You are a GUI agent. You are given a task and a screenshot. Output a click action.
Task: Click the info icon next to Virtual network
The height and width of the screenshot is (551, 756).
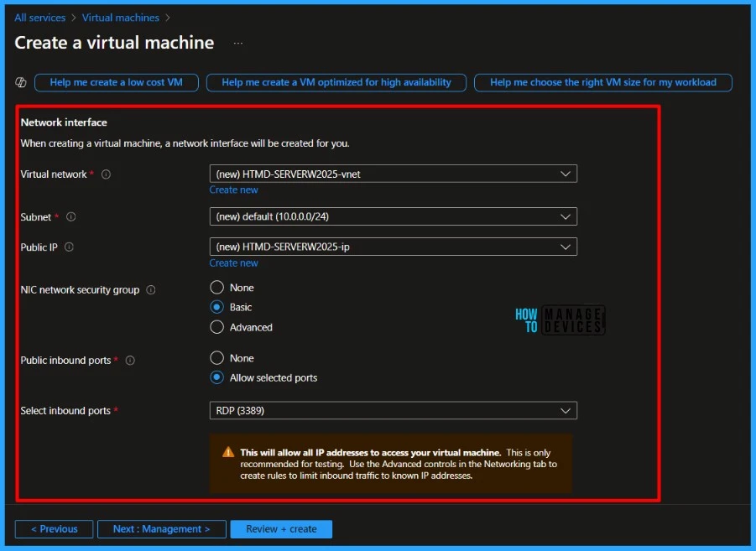tap(106, 174)
